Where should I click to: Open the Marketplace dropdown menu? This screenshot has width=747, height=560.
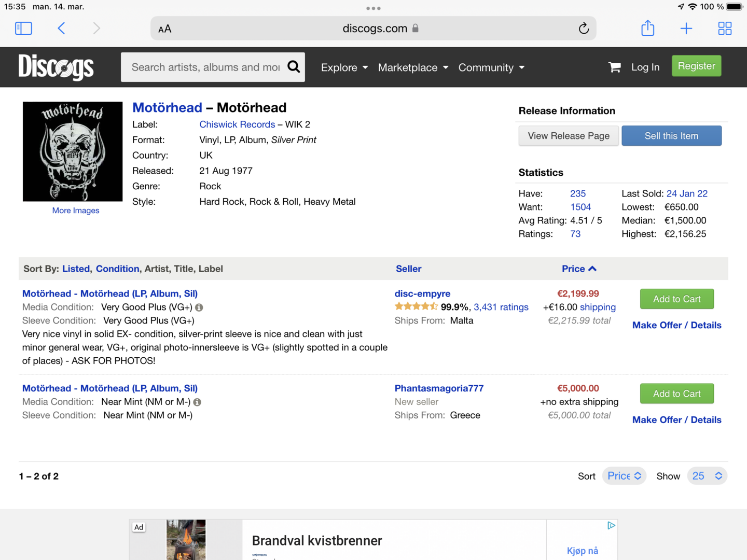coord(413,67)
